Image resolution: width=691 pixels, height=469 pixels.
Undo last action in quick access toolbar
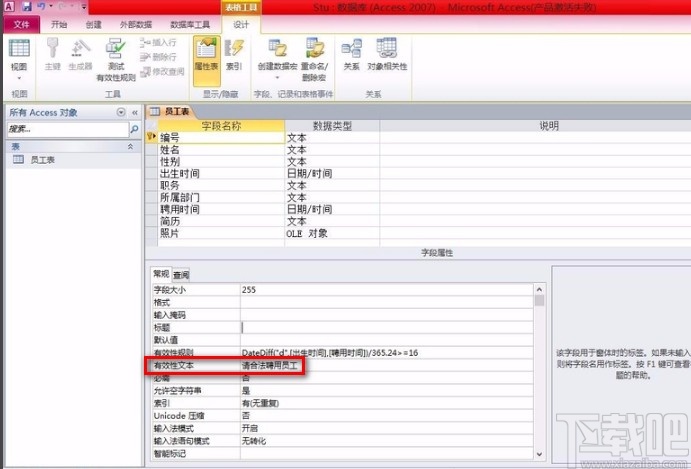coord(41,6)
